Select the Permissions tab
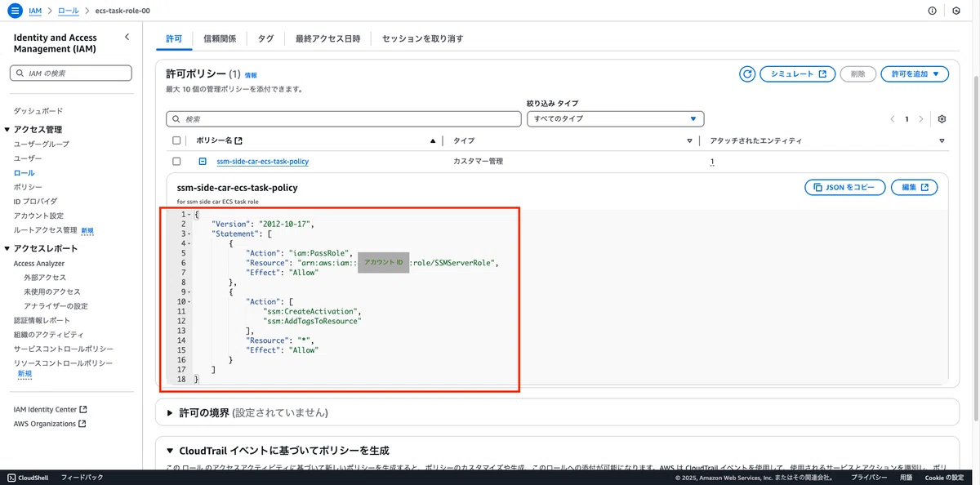980x485 pixels. (174, 38)
